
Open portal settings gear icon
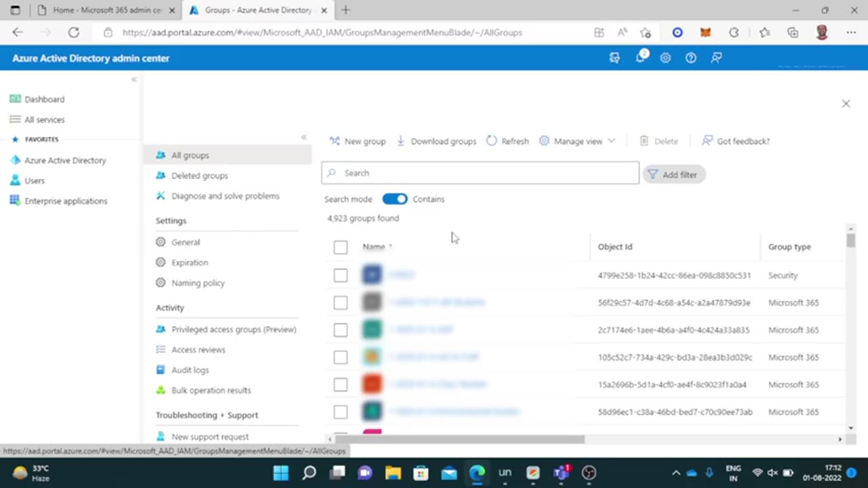pos(665,58)
